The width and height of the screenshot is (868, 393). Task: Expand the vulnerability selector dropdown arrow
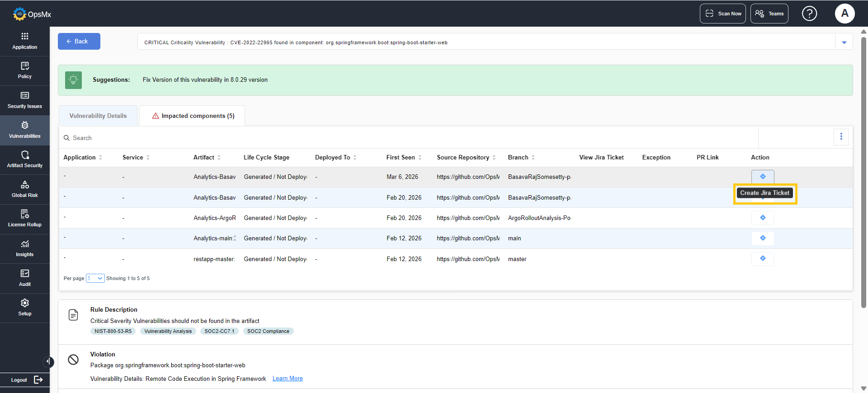click(x=844, y=42)
